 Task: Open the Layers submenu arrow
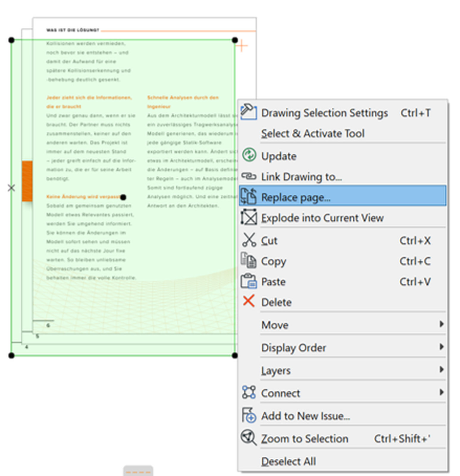tap(442, 369)
